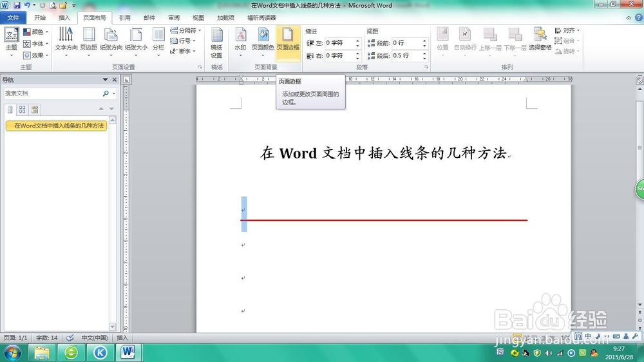Open File Explorer from taskbar
This screenshot has height=362, width=644.
click(42, 352)
